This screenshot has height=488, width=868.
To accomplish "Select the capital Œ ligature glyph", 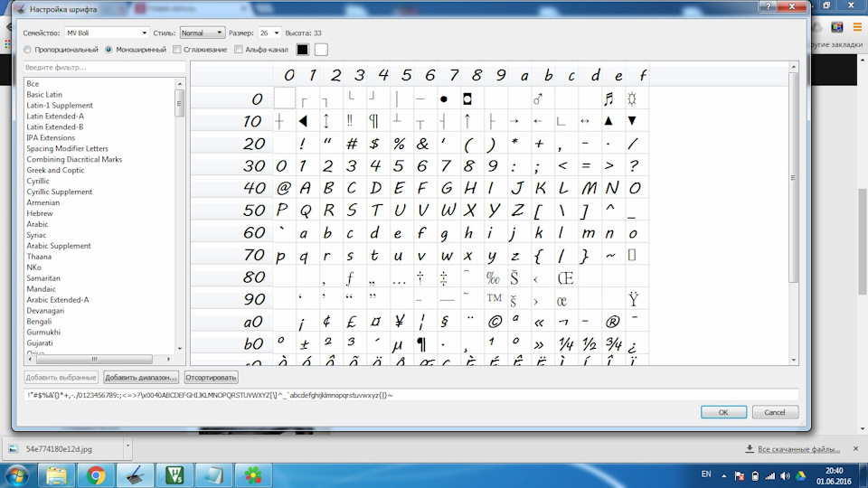I will tap(564, 277).
